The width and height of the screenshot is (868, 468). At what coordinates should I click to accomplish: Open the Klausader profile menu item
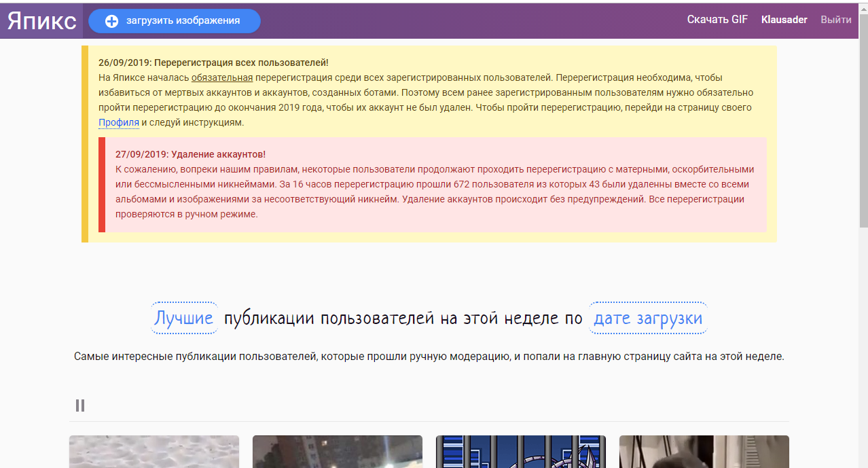[x=784, y=20]
